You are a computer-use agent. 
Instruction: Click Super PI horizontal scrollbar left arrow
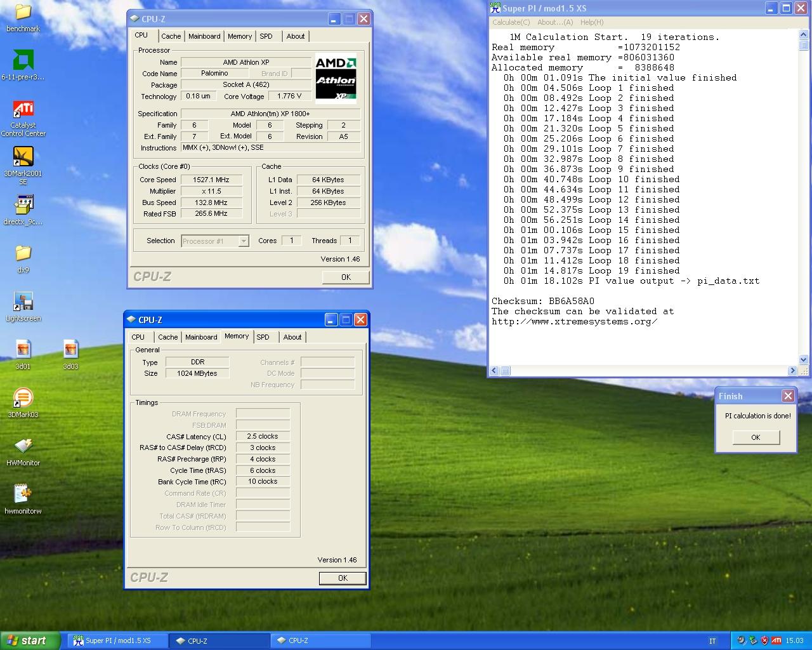(x=495, y=371)
